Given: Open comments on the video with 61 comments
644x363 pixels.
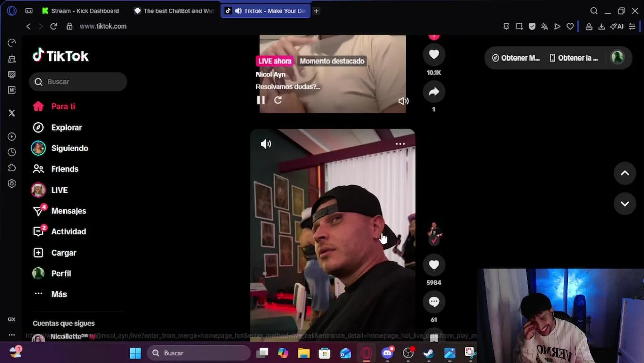Looking at the screenshot, I should point(434,301).
